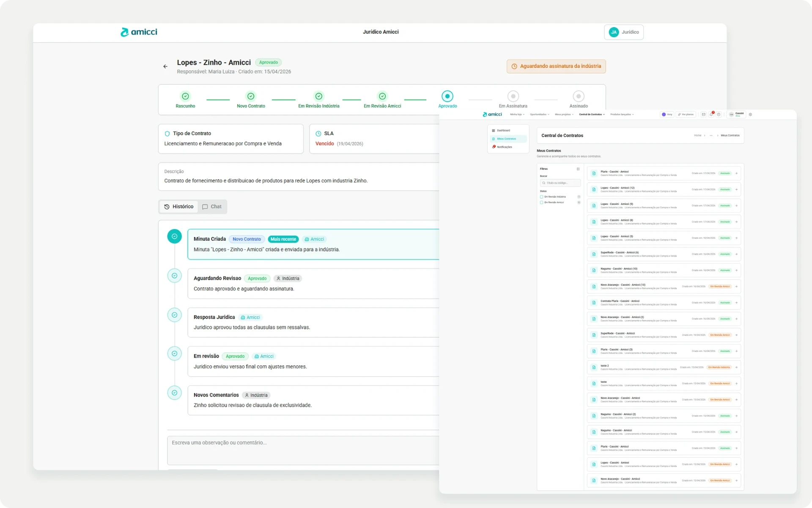
Task: Open the Lopes - Cassini - Amicci (5) contract
Action: tap(664, 238)
